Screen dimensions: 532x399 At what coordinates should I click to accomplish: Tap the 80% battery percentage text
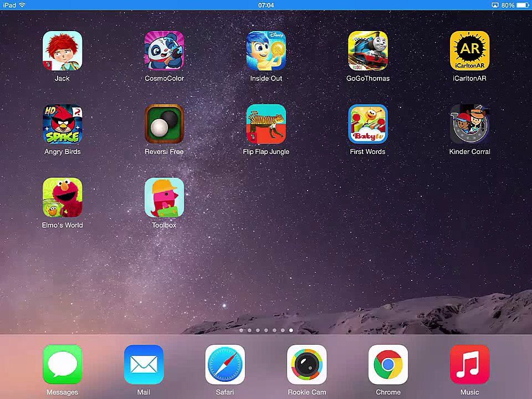click(x=508, y=5)
